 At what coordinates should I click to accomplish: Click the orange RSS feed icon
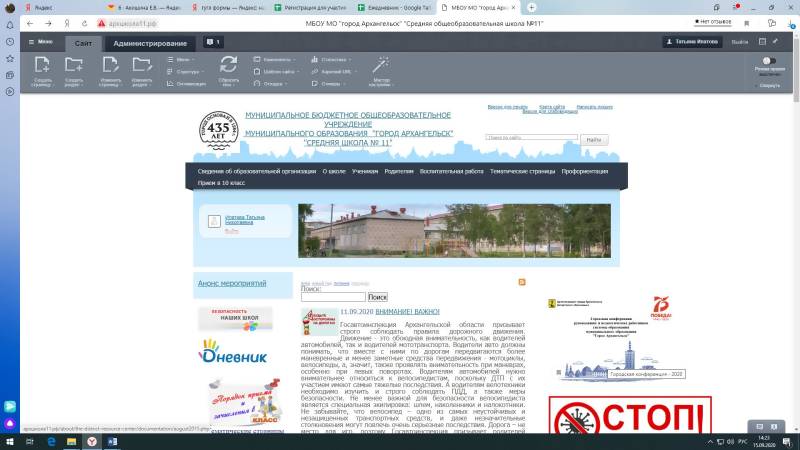(x=522, y=283)
